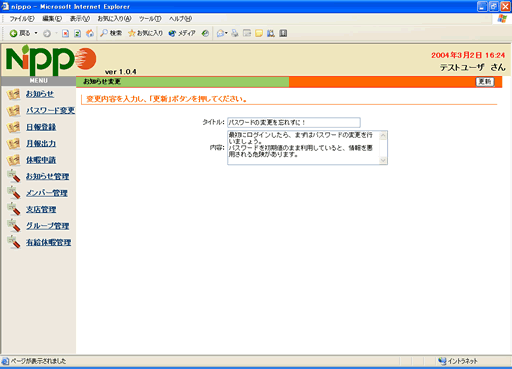Click the パスワード変更 sidebar link
Viewport: 512px width, 369px height.
point(51,110)
